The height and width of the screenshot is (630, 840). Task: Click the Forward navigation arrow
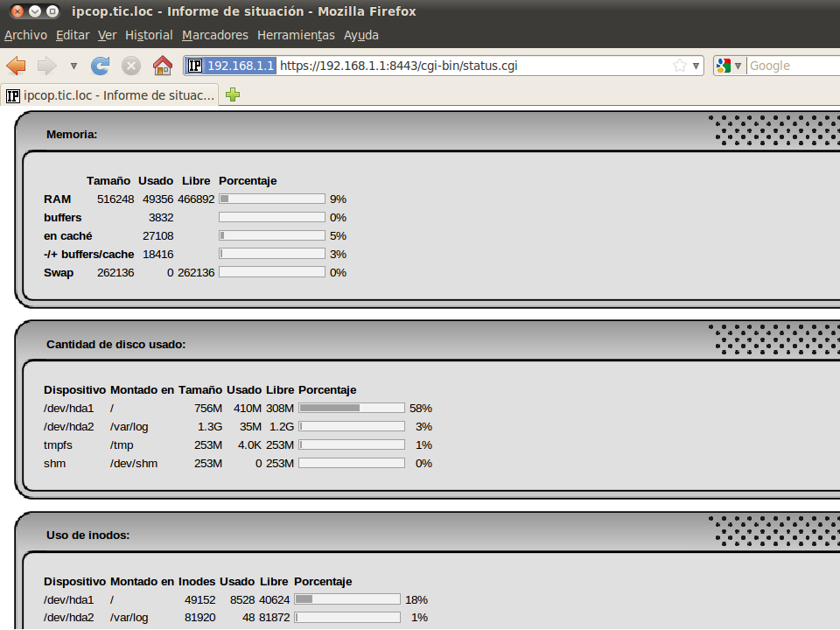point(46,66)
